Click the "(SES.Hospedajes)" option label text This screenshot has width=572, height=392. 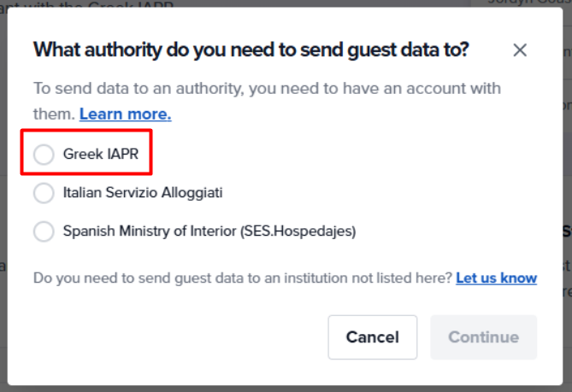298,231
